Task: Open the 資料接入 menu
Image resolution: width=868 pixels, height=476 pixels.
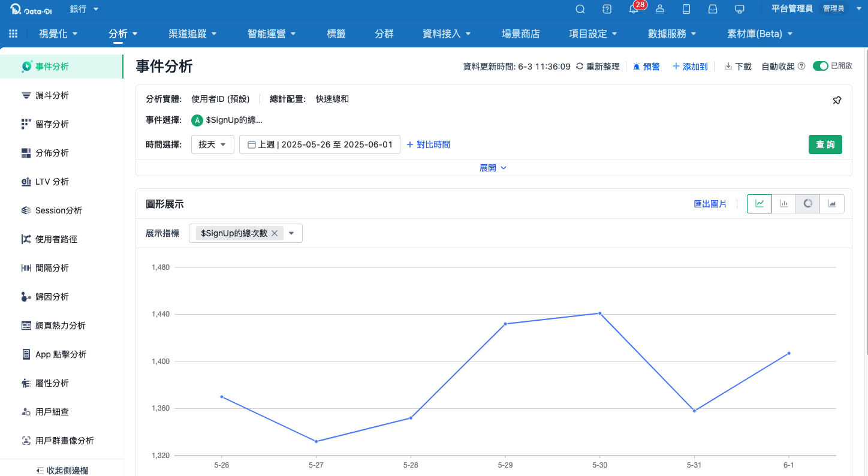Action: pos(447,34)
